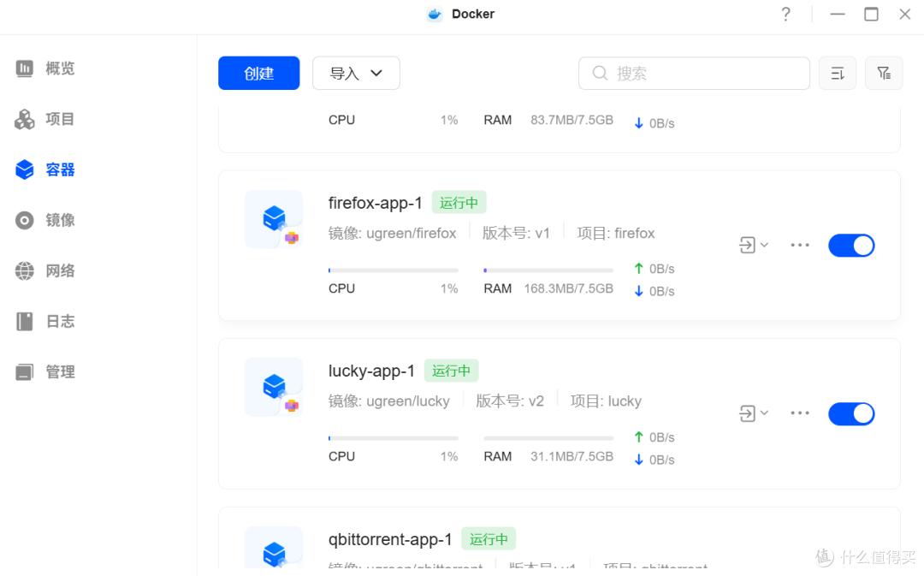This screenshot has width=924, height=576.
Task: Open the firefox-app-1 container name
Action: pos(376,203)
